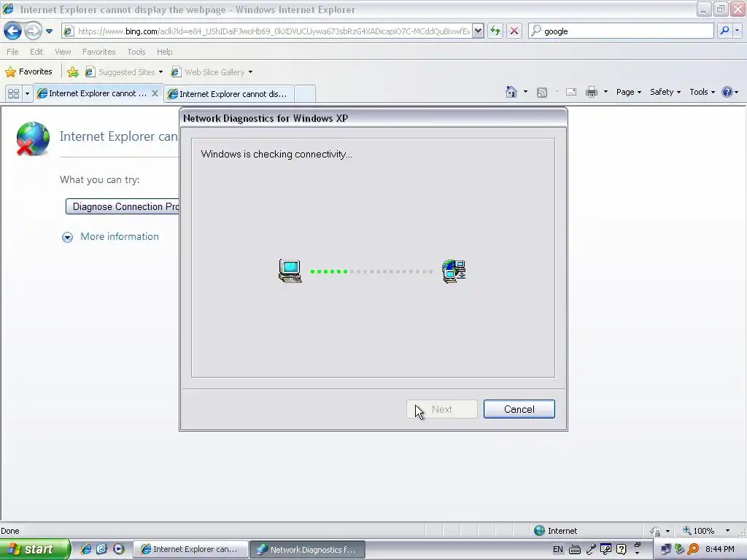Open the Home dropdown arrow
747x560 pixels.
click(525, 92)
